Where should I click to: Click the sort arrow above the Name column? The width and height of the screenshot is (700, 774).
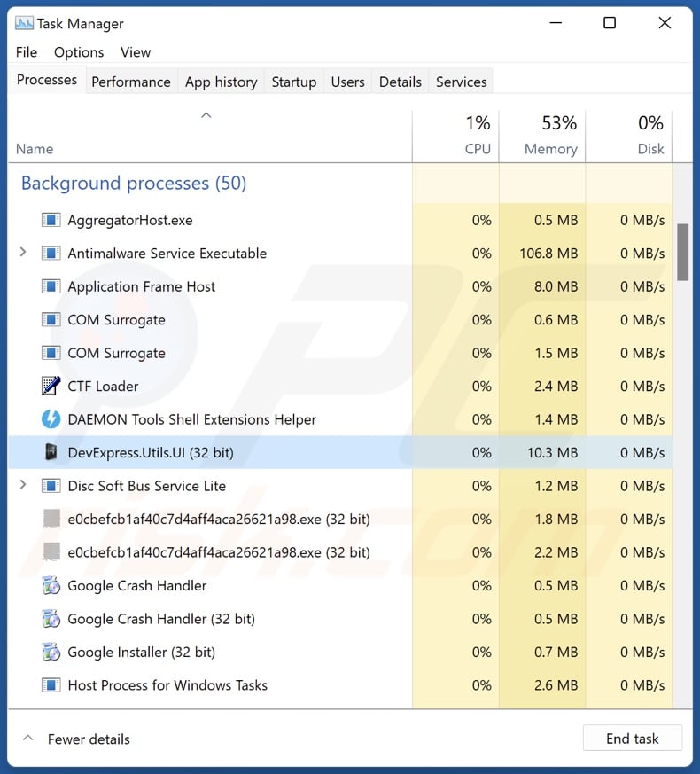click(x=206, y=115)
